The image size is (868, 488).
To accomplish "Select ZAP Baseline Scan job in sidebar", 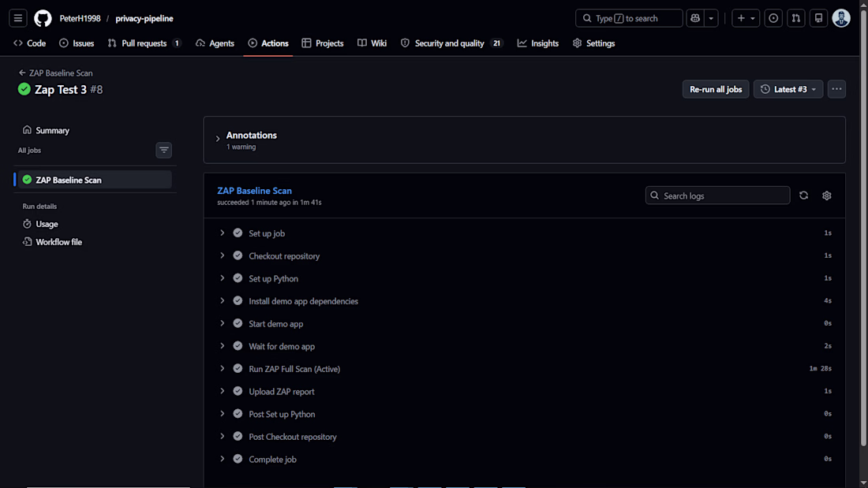I will pos(95,180).
